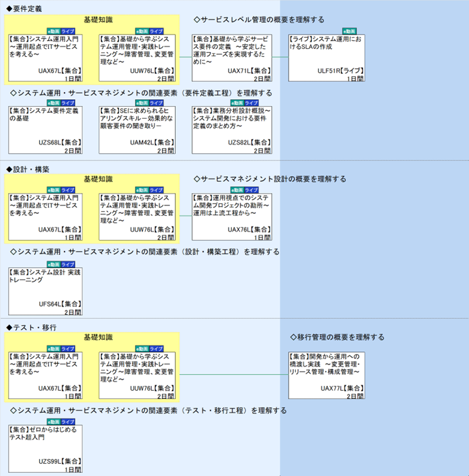The width and height of the screenshot is (469, 476).
Task: Click the e動画 badge above the UFS64L course
Action: pos(52,263)
